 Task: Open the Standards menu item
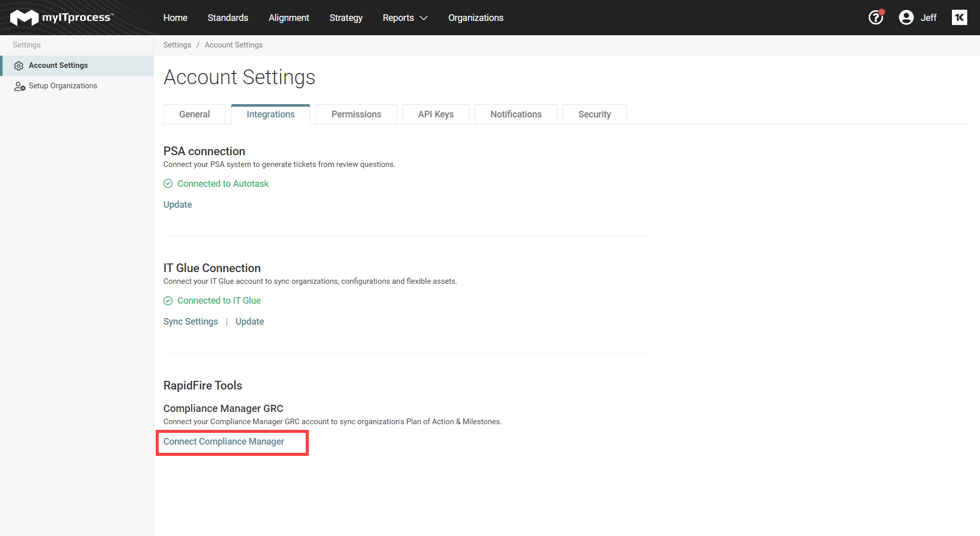[228, 17]
